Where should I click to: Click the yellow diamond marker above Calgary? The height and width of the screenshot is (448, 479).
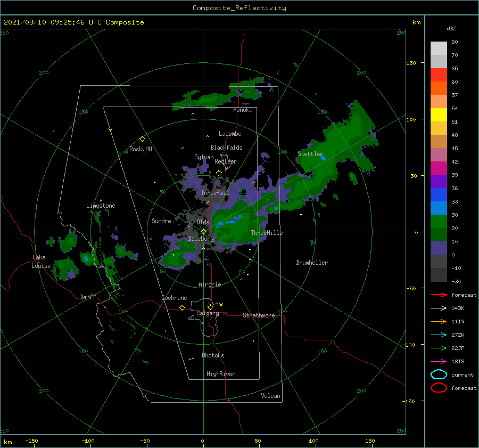tap(210, 307)
